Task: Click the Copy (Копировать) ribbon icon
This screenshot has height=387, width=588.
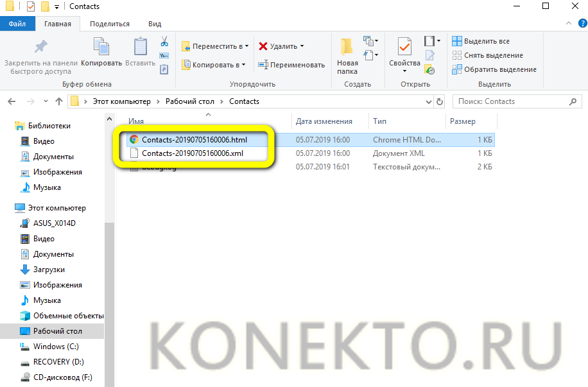Action: [x=101, y=51]
